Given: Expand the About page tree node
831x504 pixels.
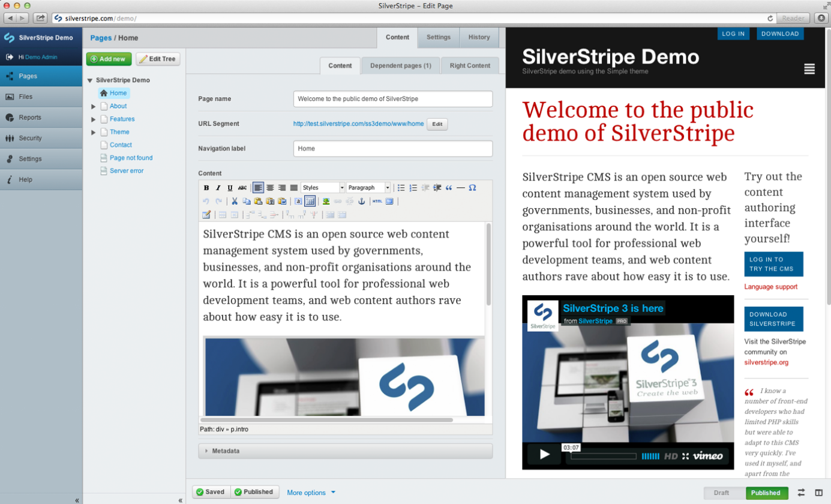Looking at the screenshot, I should point(94,106).
